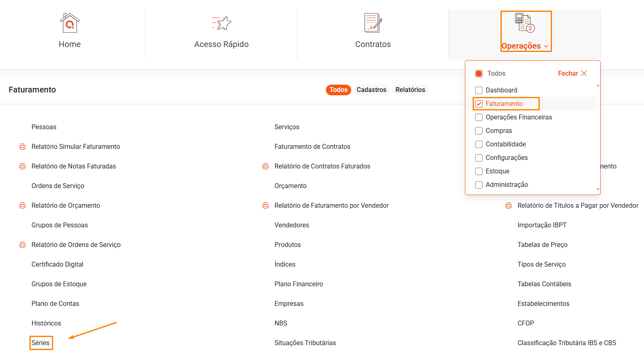Click printer icon beside Relatório de Títulos a Pagar
644x357 pixels.
click(x=508, y=206)
